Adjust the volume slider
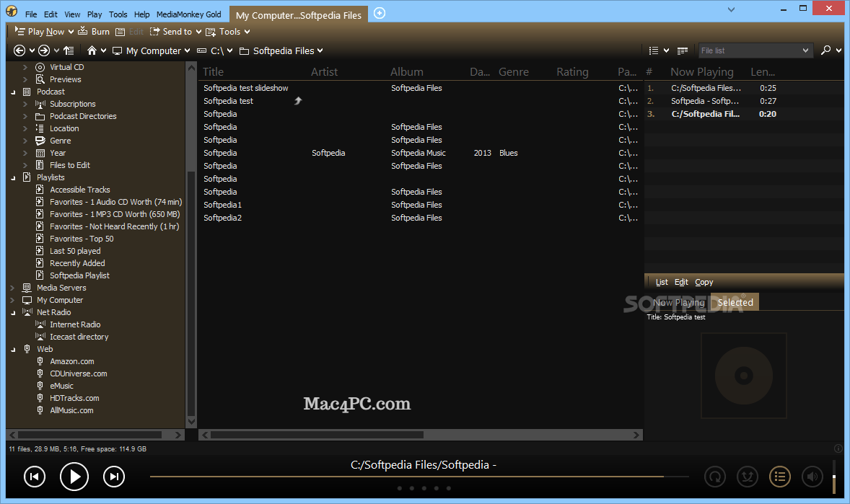Screen dimensions: 850x504 tap(833, 477)
